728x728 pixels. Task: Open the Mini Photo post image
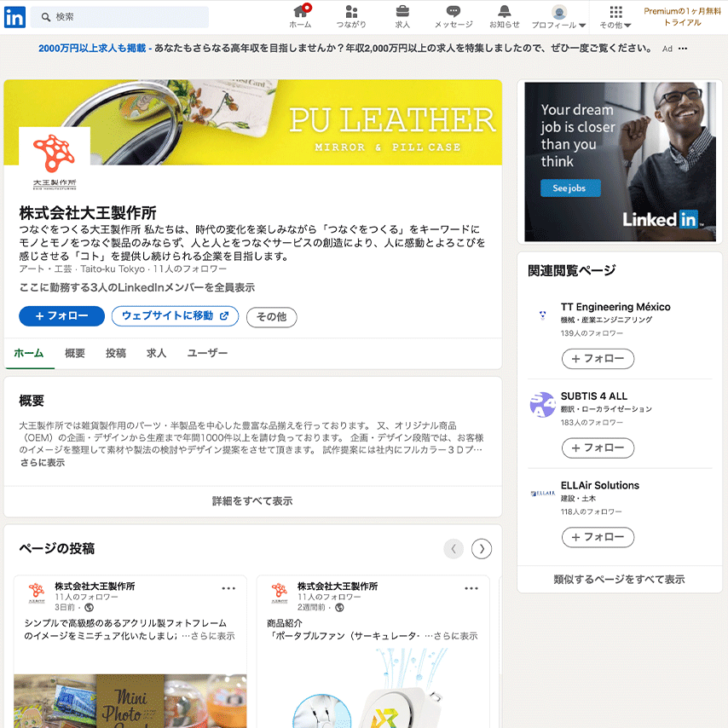[x=130, y=701]
